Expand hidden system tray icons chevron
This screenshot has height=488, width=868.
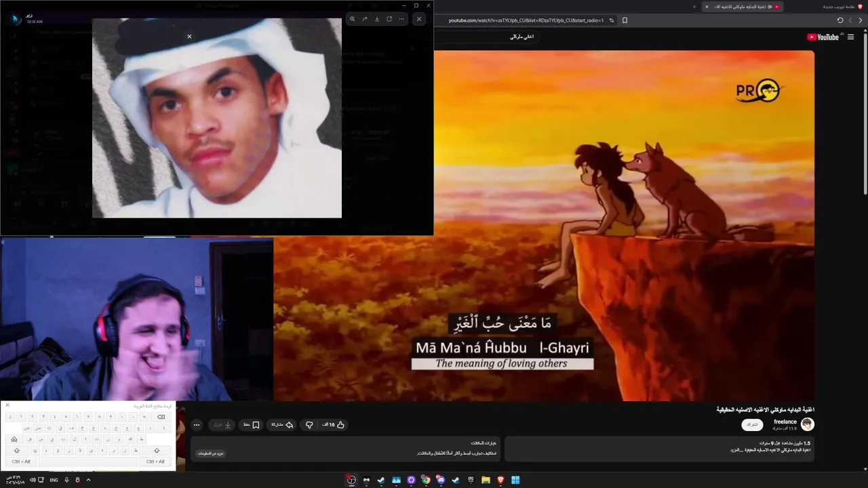[x=88, y=480]
